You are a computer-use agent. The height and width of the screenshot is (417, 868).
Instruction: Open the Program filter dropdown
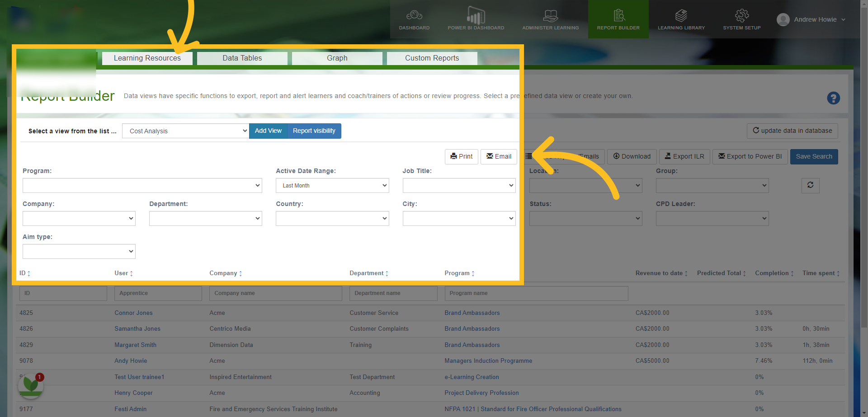tap(142, 185)
